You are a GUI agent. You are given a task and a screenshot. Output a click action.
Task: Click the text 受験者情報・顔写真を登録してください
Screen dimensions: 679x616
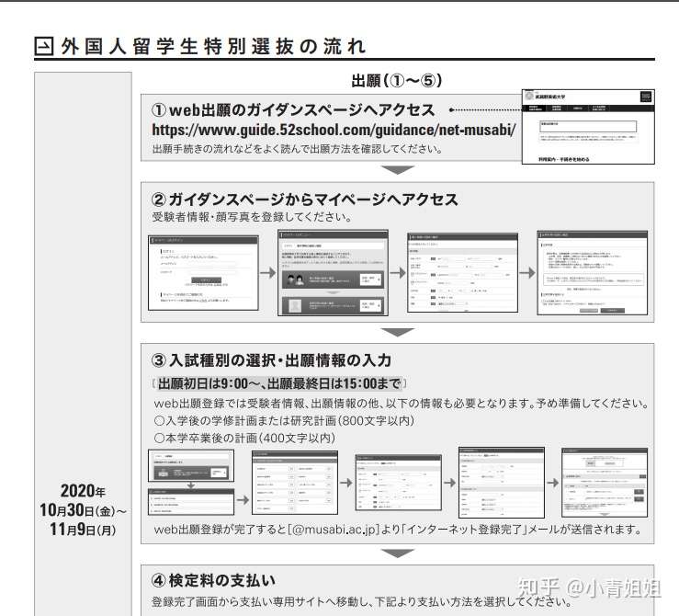pyautogui.click(x=252, y=217)
